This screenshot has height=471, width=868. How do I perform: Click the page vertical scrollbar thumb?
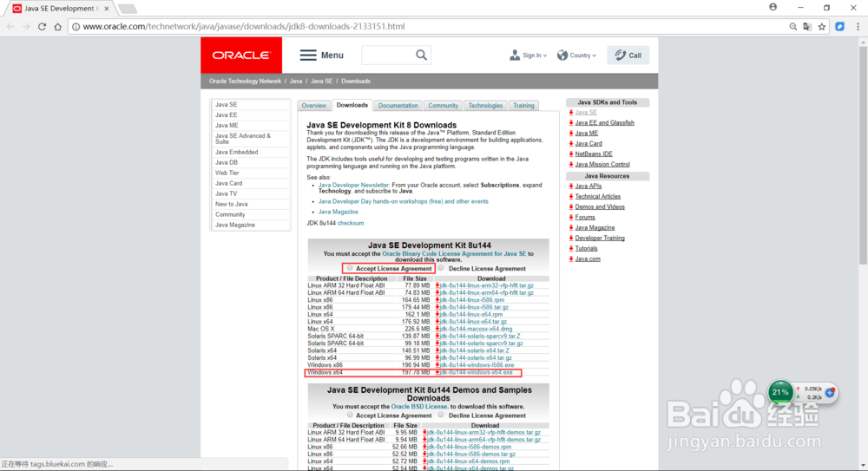click(x=863, y=155)
